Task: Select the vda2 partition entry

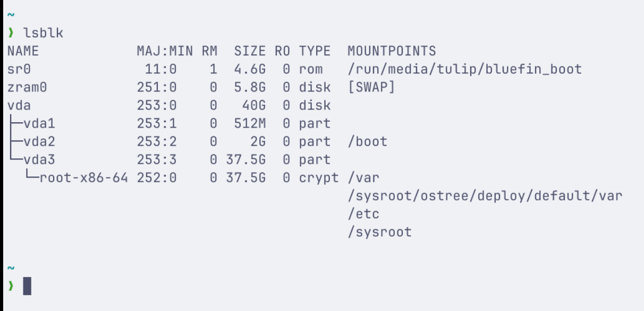Action: click(39, 141)
